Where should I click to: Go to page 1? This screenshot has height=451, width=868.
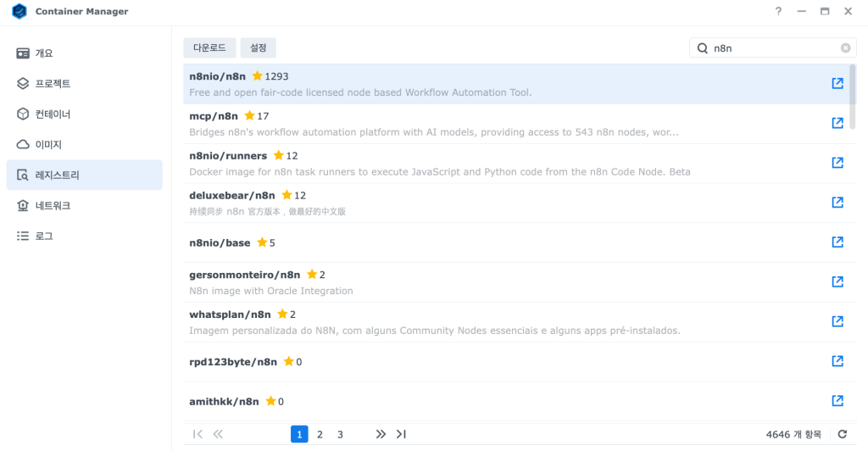[x=299, y=434]
